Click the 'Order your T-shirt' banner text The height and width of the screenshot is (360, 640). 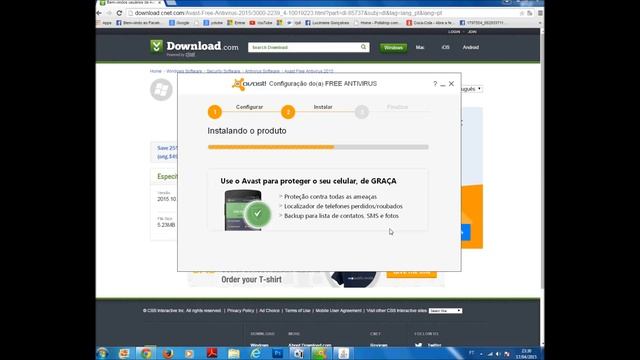click(x=251, y=280)
